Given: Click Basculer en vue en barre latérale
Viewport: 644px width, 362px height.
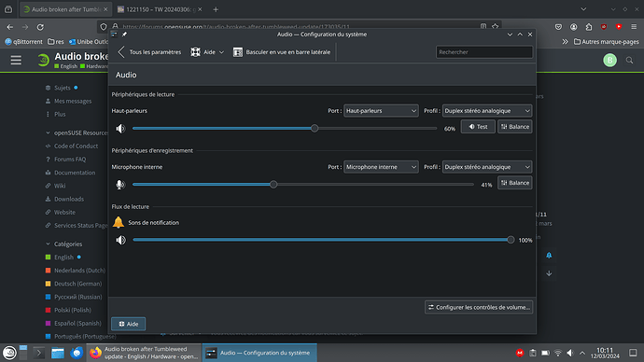Looking at the screenshot, I should (x=282, y=52).
